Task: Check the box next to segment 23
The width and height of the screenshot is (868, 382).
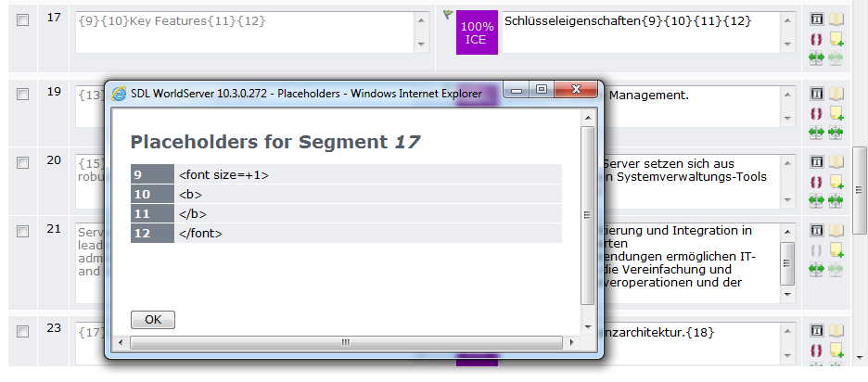Action: (23, 330)
